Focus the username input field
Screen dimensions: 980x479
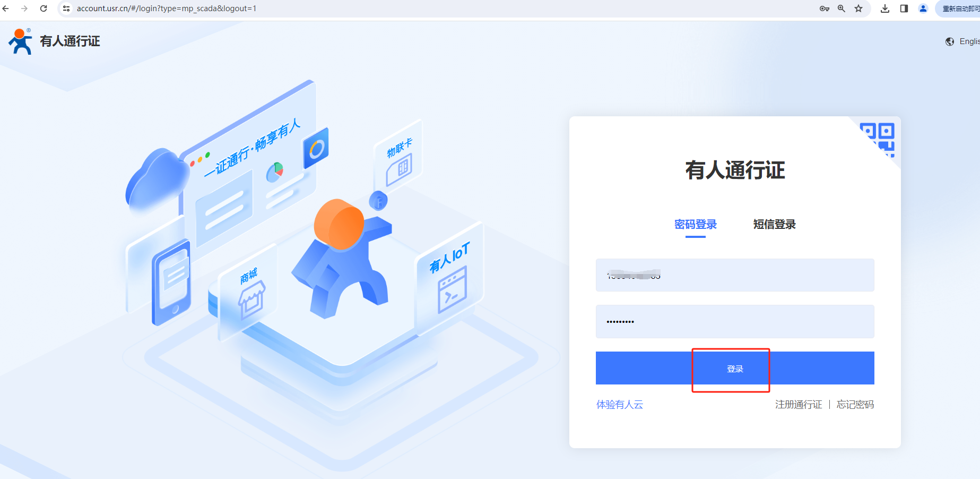[x=735, y=275]
